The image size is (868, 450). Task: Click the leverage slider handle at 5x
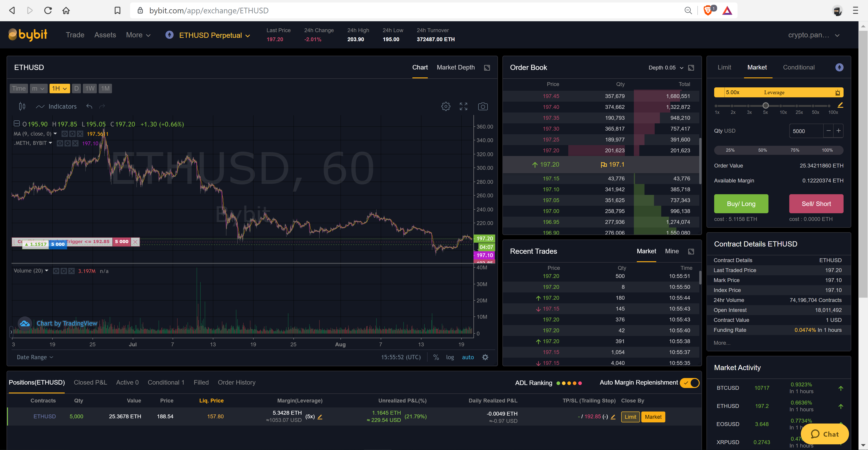pos(766,105)
